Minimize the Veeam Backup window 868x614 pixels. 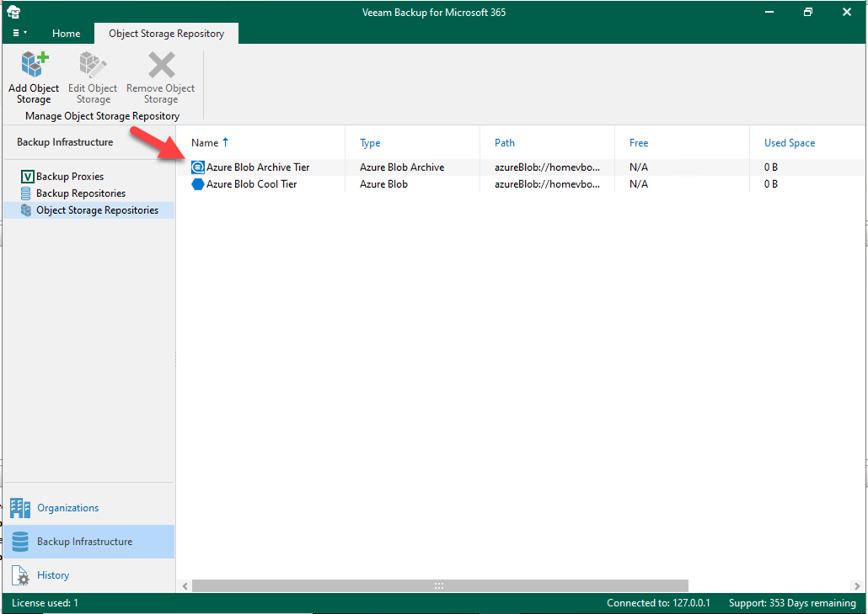click(769, 12)
